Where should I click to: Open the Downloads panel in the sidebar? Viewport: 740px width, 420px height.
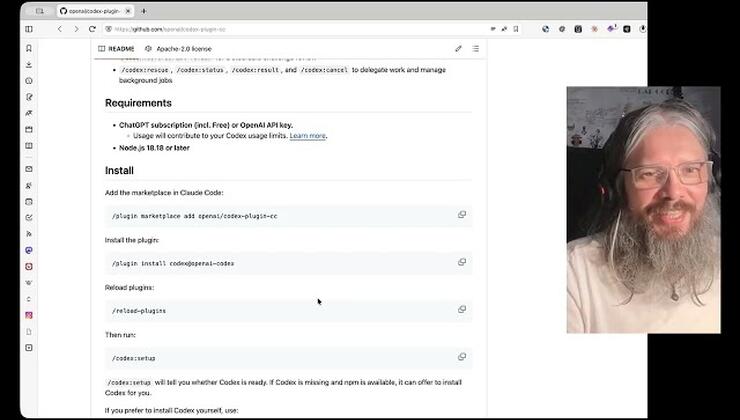click(x=29, y=65)
